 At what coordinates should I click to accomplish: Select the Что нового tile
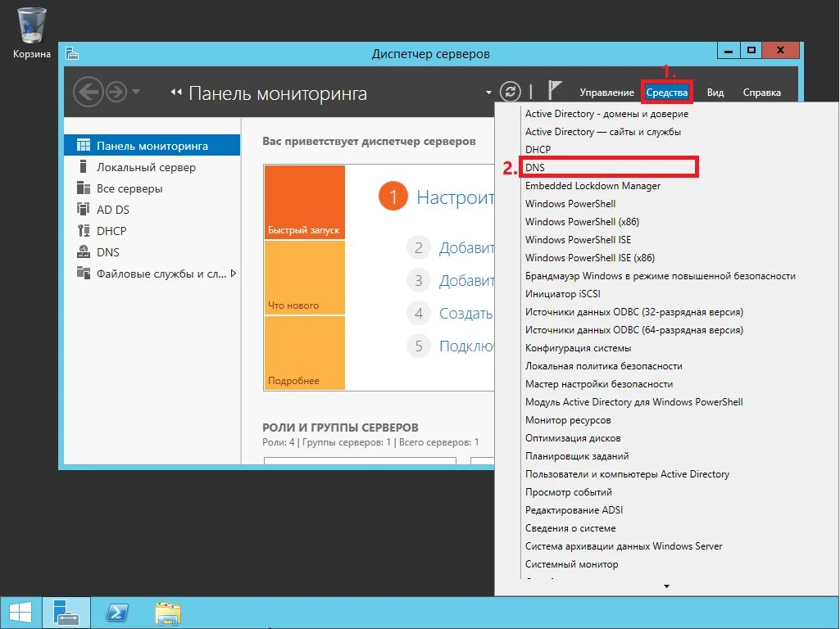[x=304, y=278]
